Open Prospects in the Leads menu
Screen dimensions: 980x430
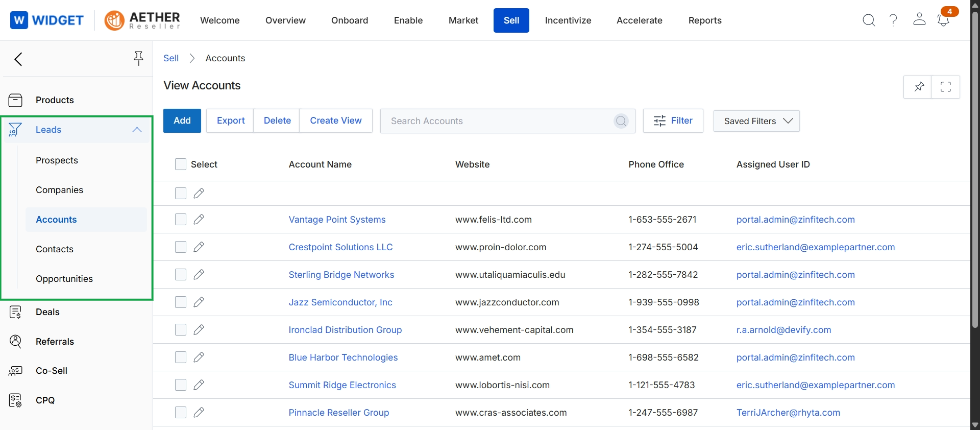[57, 160]
